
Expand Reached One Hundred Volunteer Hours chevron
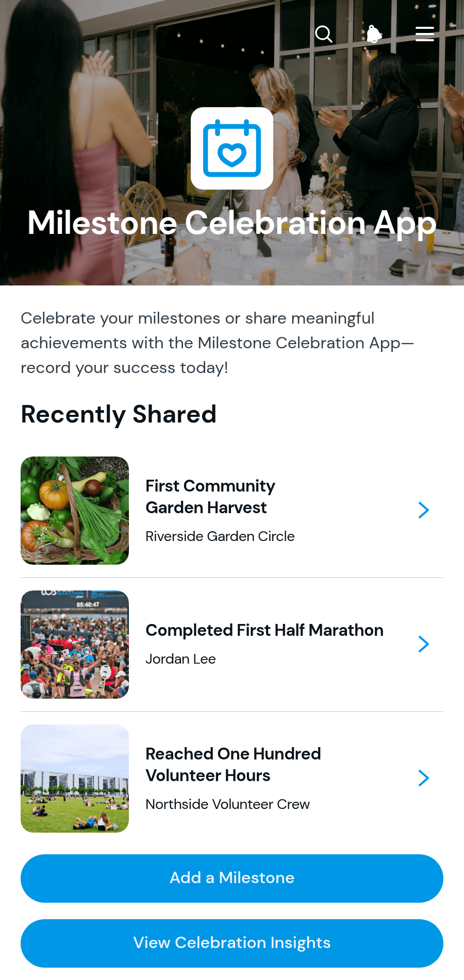point(424,778)
